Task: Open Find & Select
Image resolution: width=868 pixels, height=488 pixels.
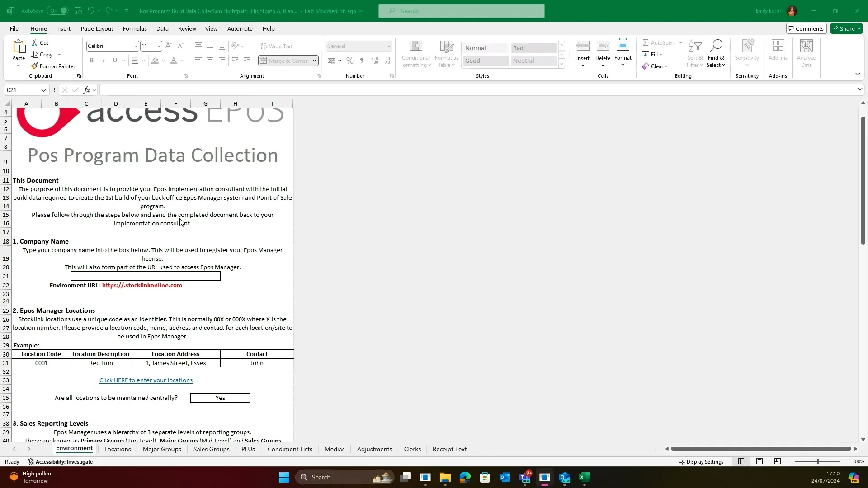Action: pos(716,53)
